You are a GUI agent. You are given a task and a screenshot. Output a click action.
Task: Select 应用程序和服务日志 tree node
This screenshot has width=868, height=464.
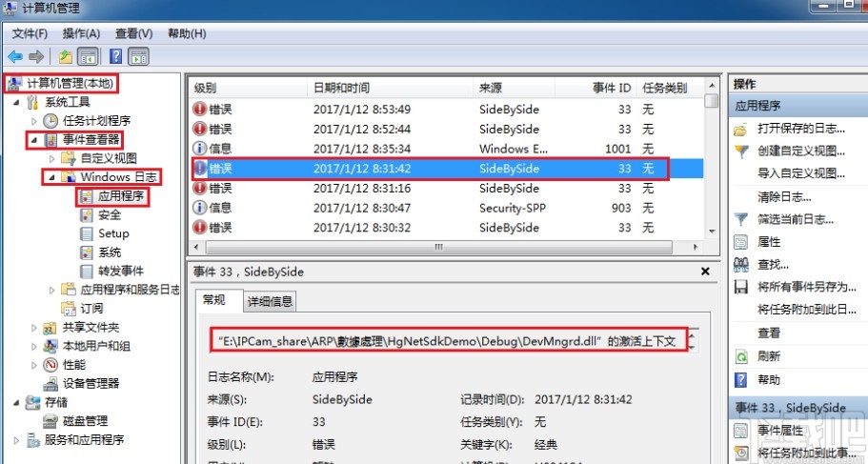click(130, 290)
